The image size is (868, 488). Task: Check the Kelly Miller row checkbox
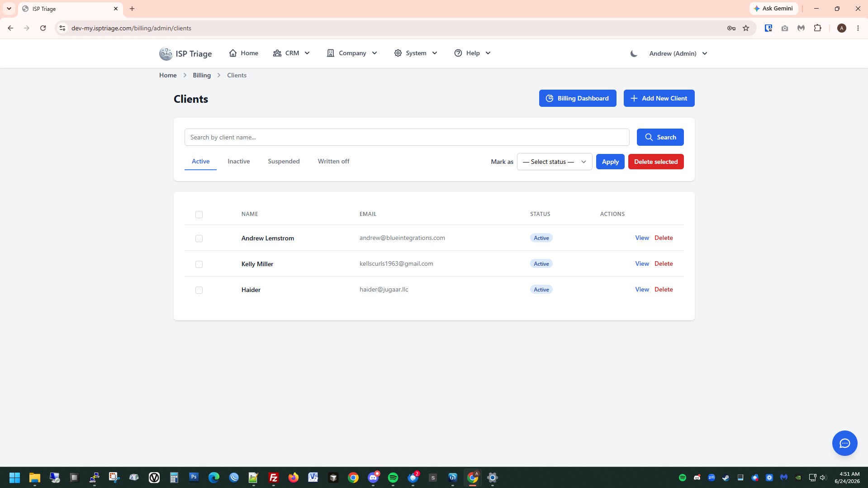point(199,264)
